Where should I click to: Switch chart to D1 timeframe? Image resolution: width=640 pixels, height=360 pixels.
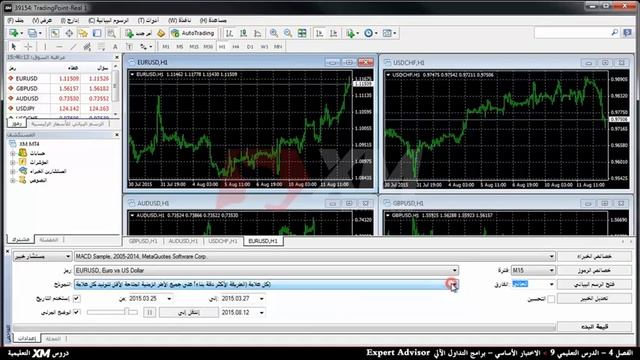click(x=250, y=47)
